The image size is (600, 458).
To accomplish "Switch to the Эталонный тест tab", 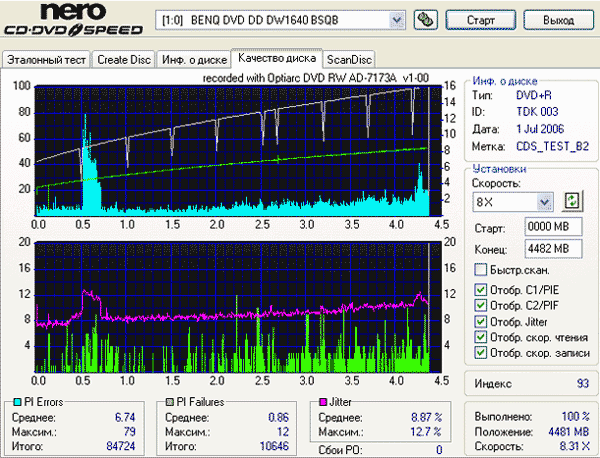I will point(46,60).
